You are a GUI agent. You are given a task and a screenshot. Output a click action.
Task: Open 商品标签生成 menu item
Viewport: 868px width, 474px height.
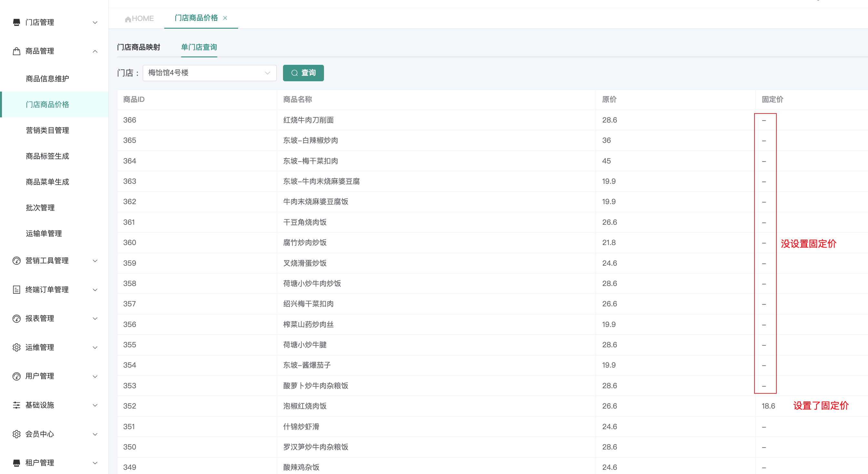point(47,156)
